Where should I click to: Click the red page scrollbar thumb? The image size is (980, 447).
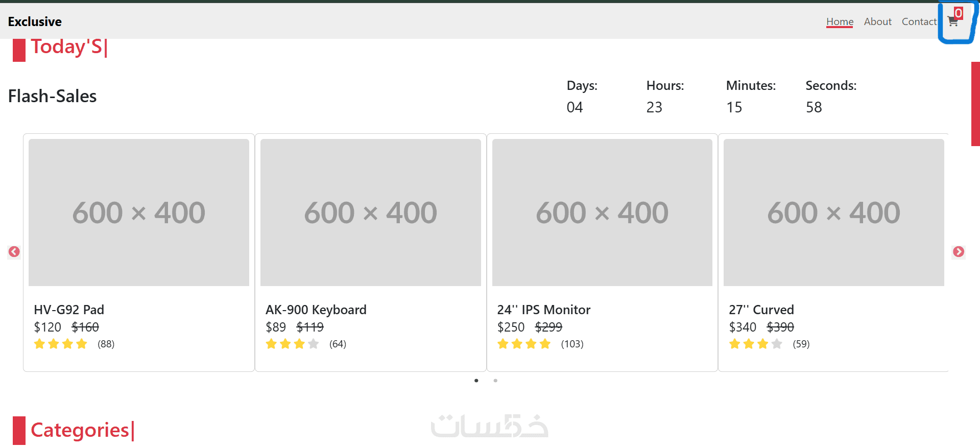[975, 104]
